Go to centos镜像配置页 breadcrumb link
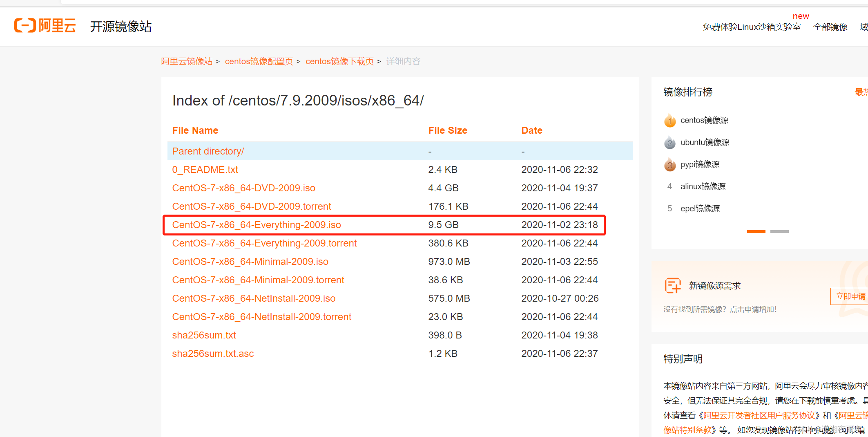 click(x=259, y=61)
